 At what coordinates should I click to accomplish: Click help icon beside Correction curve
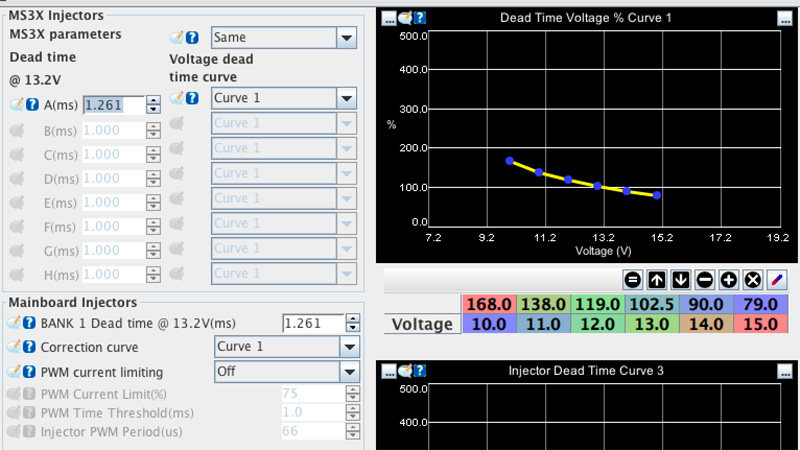pos(30,347)
